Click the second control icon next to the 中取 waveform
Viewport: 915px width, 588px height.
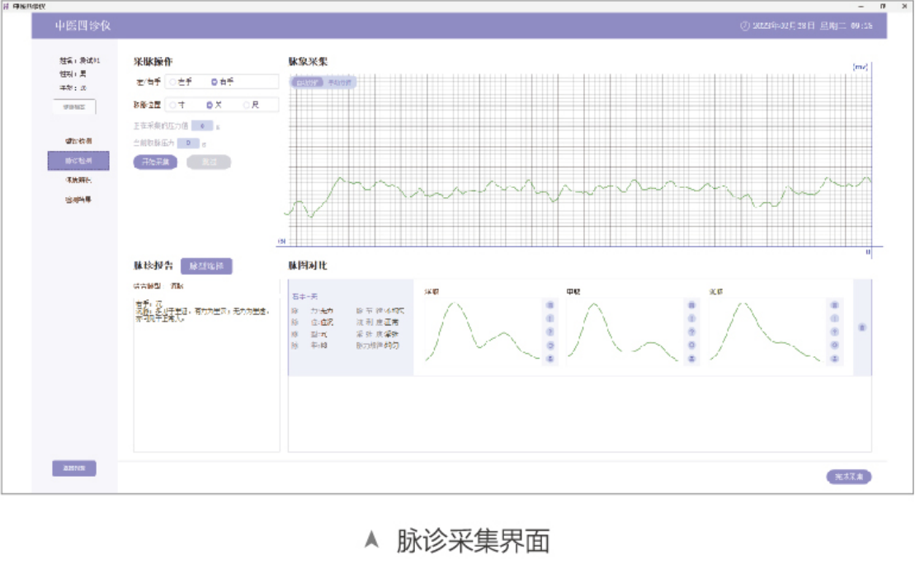691,318
